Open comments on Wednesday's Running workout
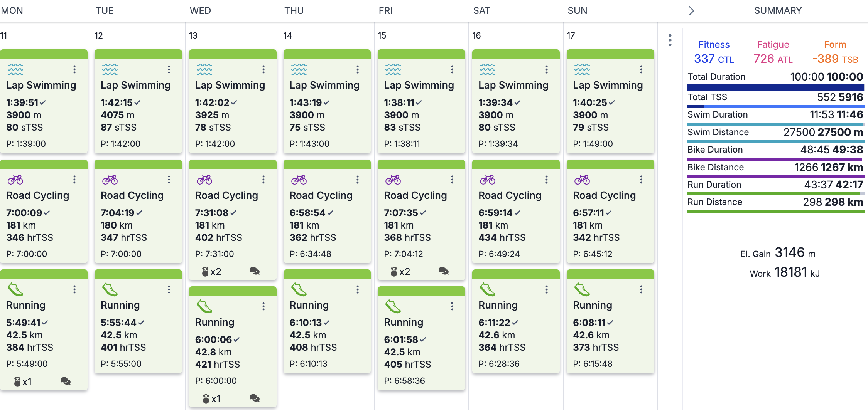The height and width of the screenshot is (410, 868). pos(255,398)
